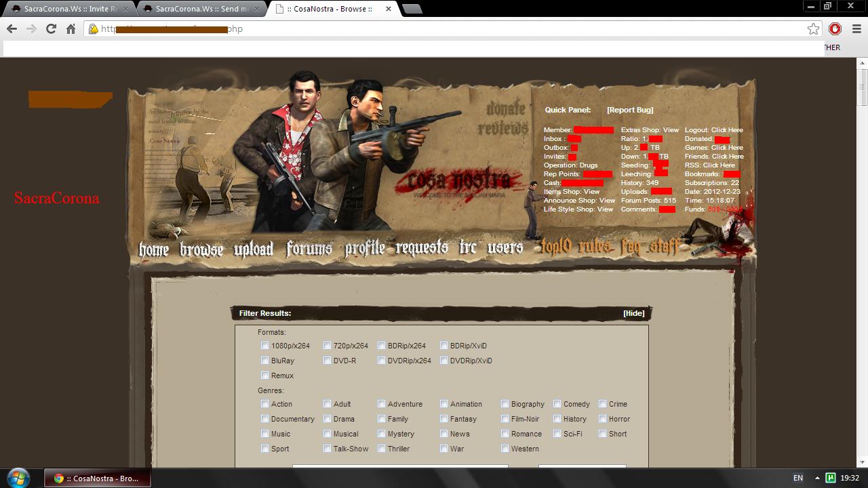Open rules in the site navigation
868x488 pixels.
pos(595,247)
